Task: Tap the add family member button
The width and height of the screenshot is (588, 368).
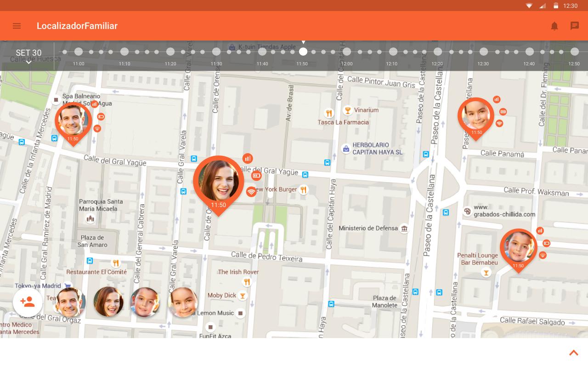Action: 28,302
